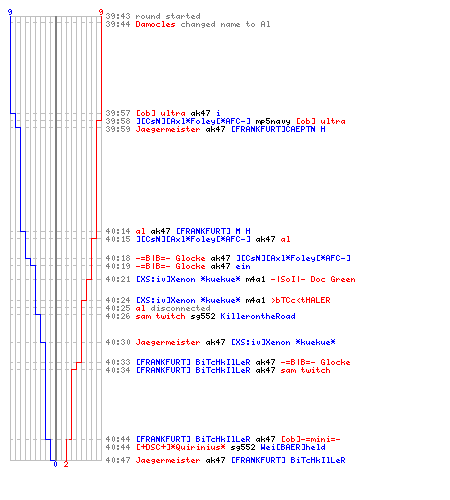
Task: Select ][CsN][Axl*Foley[*AFC-] at 40:15
Action: (x=193, y=239)
